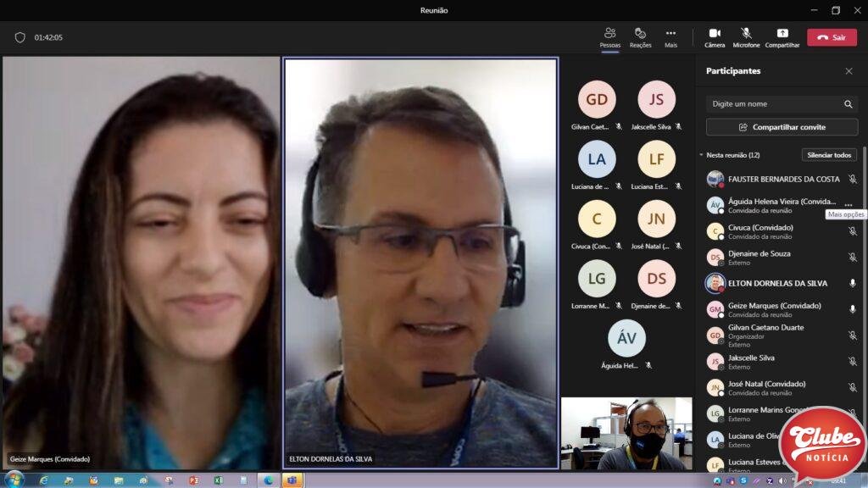This screenshot has height=488, width=868.
Task: Collapse the 'Nesta reunião (12)' list
Action: (702, 155)
